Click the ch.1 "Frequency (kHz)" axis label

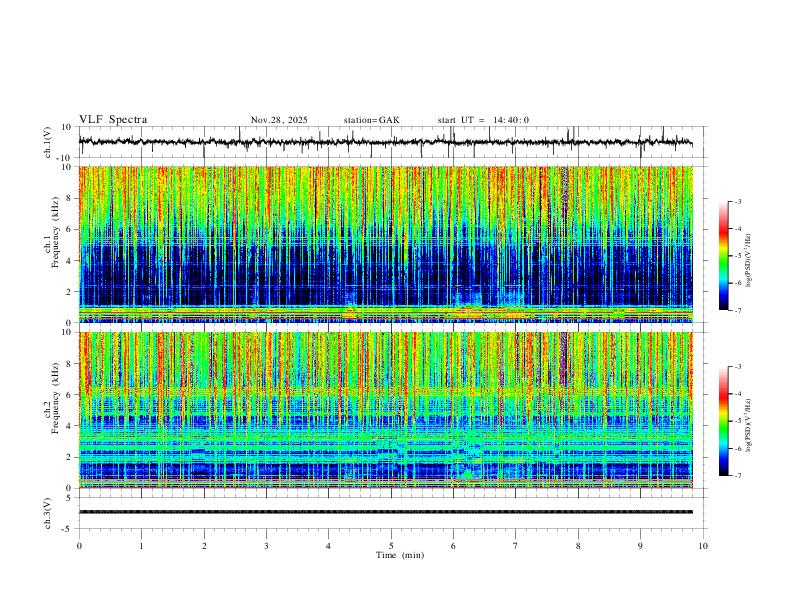coord(56,231)
